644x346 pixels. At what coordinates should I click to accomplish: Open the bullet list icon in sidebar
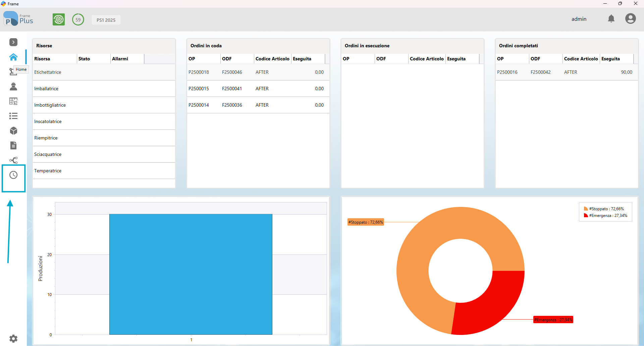point(13,116)
